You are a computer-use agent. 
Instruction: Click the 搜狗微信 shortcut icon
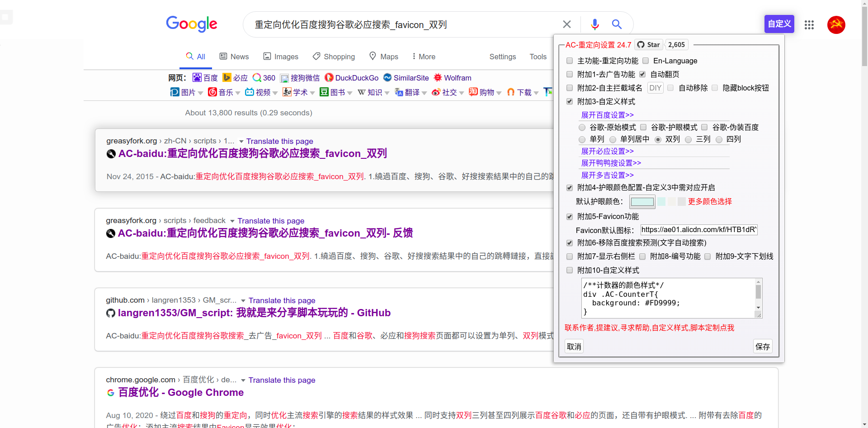point(284,78)
